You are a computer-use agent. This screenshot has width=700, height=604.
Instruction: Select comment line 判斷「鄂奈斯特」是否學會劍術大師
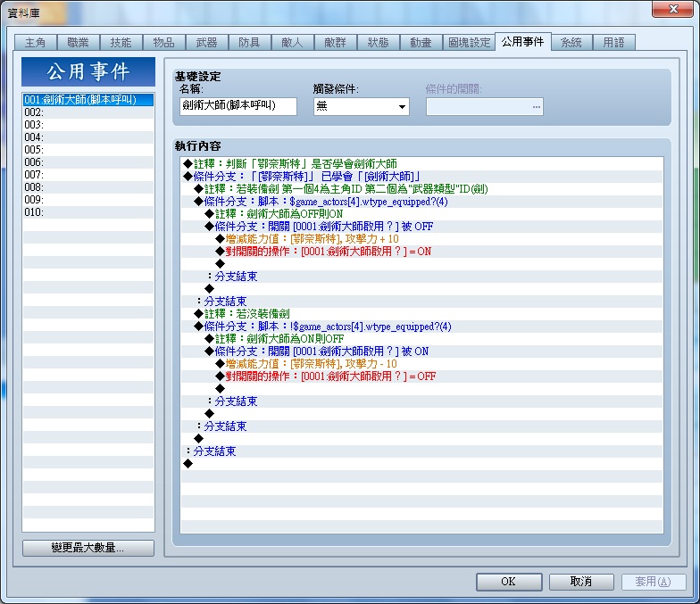(421, 164)
